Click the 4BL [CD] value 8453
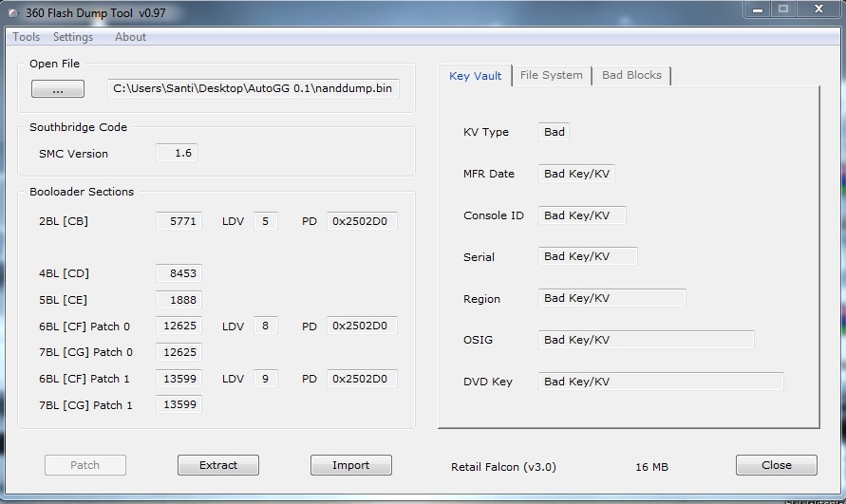Viewport: 846px width, 504px height. [179, 273]
